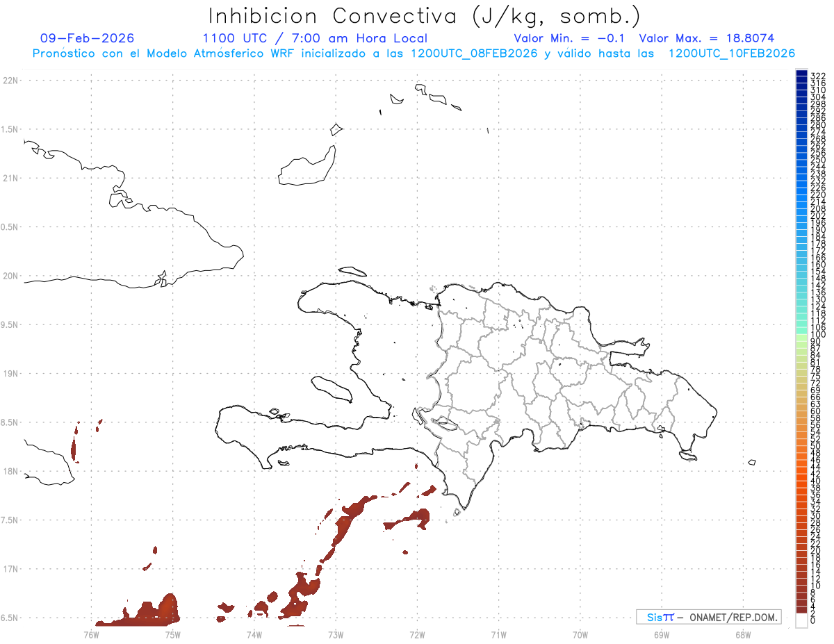Click the "72W" longitude label
Viewport: 834px width, 644px height.
point(417,634)
